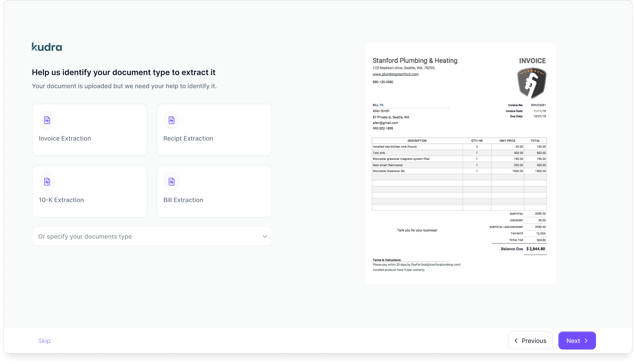Click the dropdown chevron arrow
636x364 pixels.
tap(265, 236)
